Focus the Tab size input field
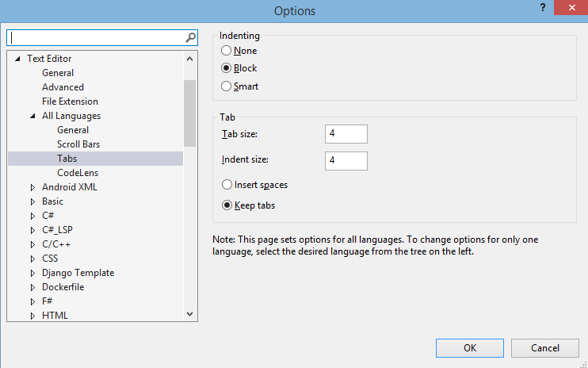Image resolution: width=588 pixels, height=368 pixels. tap(346, 134)
